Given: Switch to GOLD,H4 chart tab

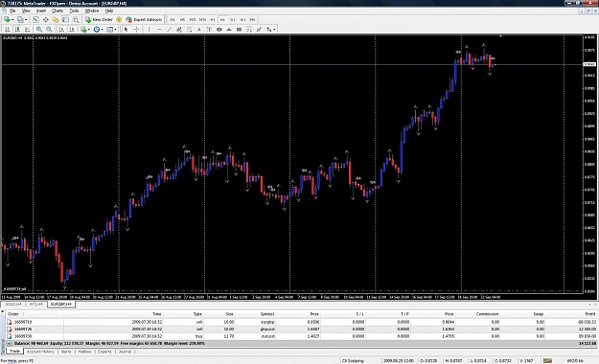Looking at the screenshot, I should (x=13, y=304).
